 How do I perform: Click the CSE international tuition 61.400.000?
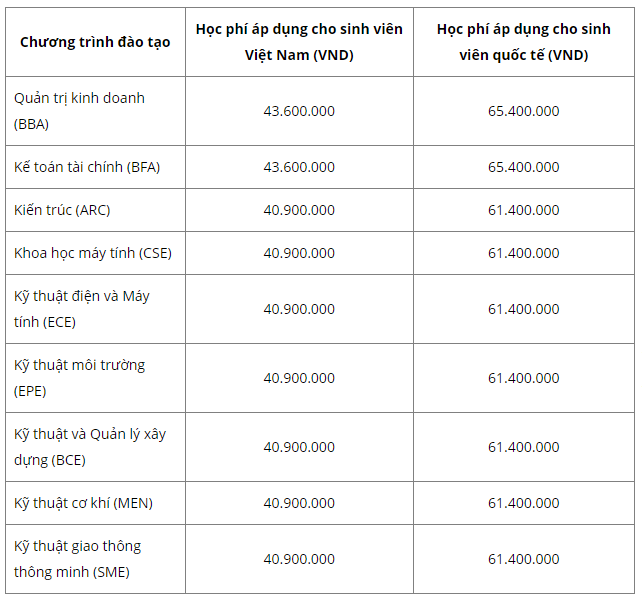pos(524,253)
